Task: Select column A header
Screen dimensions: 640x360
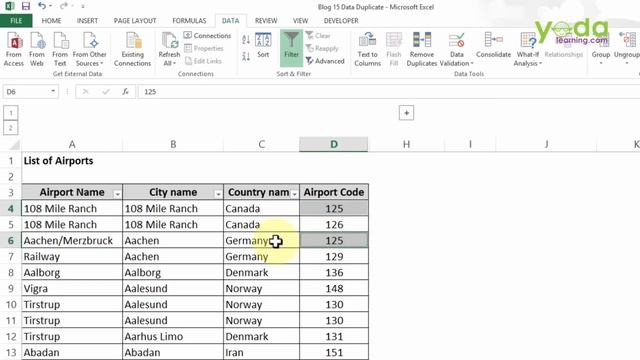Action: [72, 144]
